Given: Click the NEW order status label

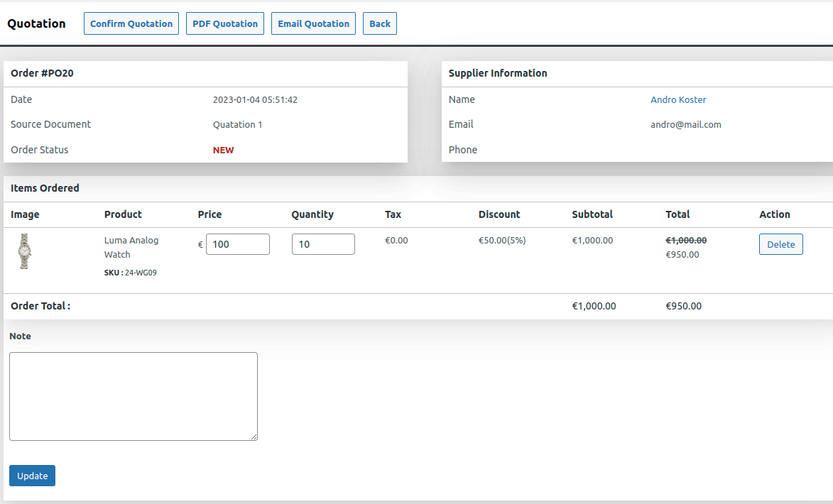Looking at the screenshot, I should point(223,150).
